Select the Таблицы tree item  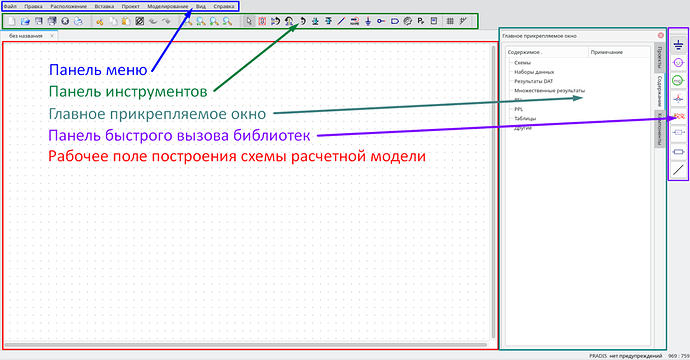[525, 118]
